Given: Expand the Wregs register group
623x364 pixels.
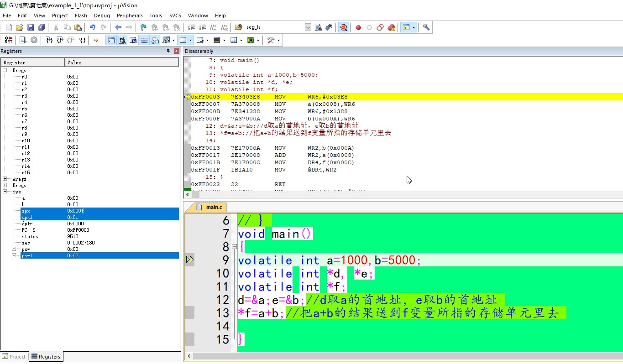Looking at the screenshot, I should click(5, 179).
